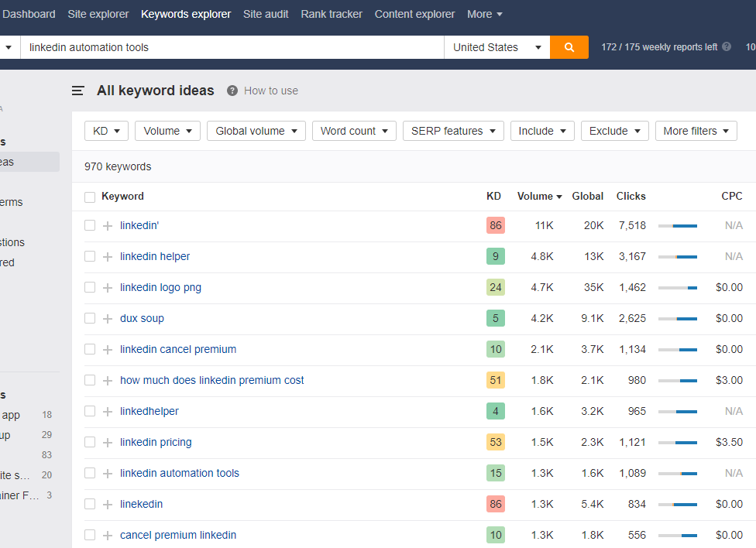Select all keywords checkbox in header
Image resolution: width=756 pixels, height=548 pixels.
point(90,197)
